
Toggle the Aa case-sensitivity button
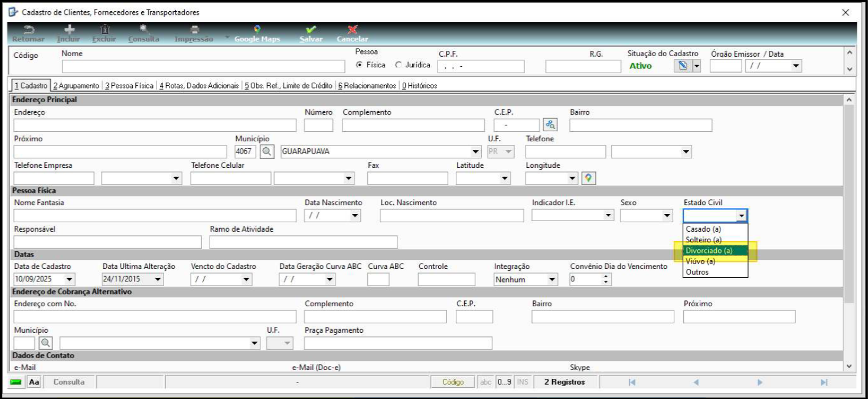[34, 382]
